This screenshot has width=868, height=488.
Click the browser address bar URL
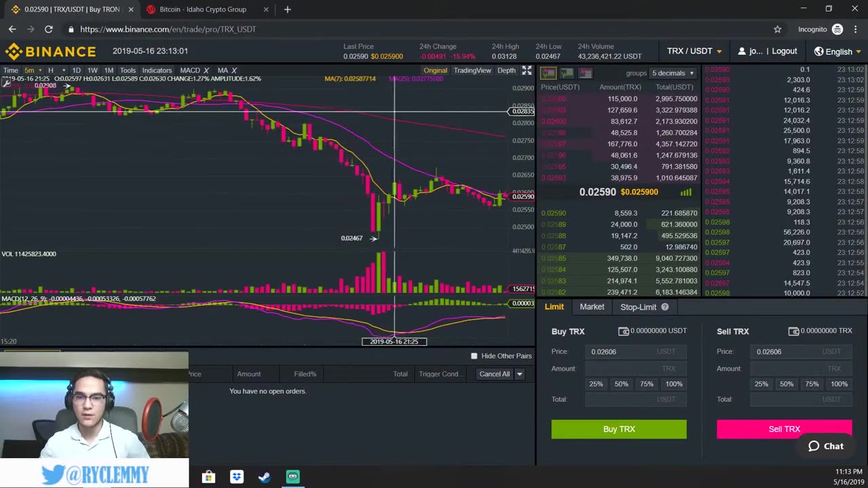point(167,29)
